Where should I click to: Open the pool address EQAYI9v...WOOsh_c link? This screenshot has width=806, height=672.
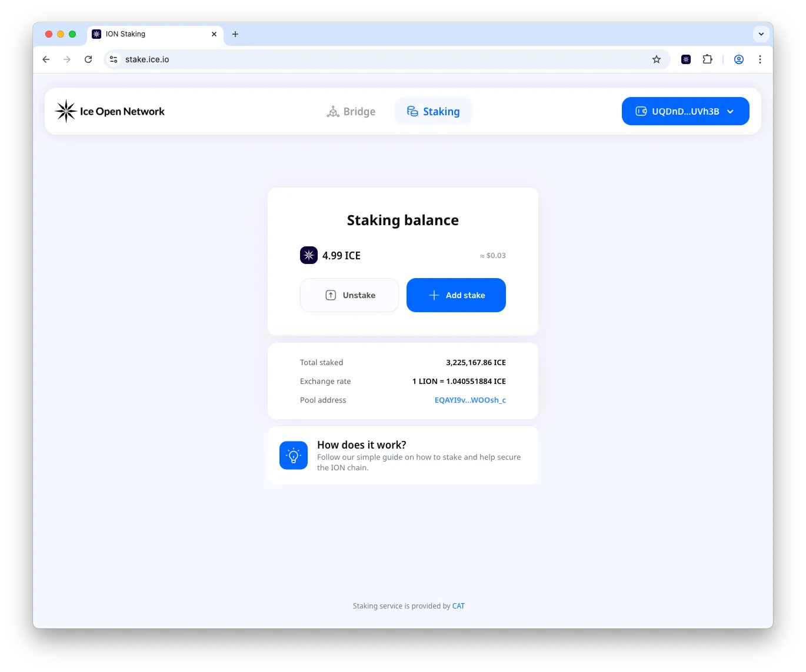click(470, 400)
